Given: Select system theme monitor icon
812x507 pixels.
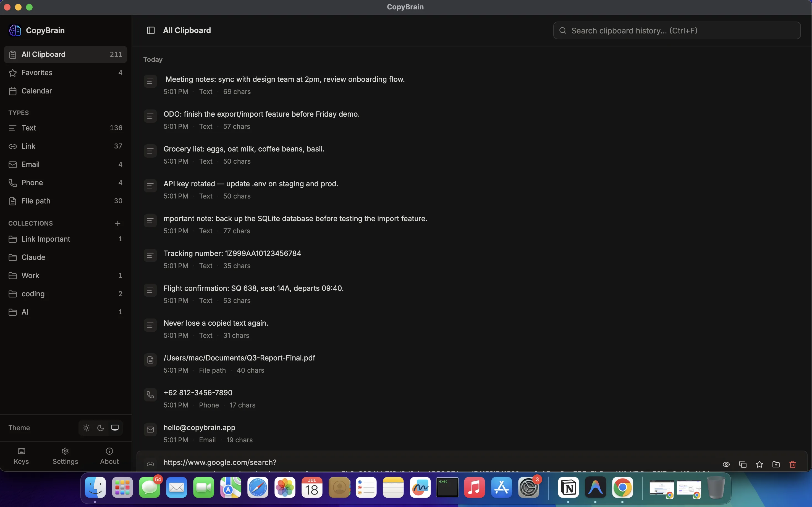Looking at the screenshot, I should click(115, 428).
